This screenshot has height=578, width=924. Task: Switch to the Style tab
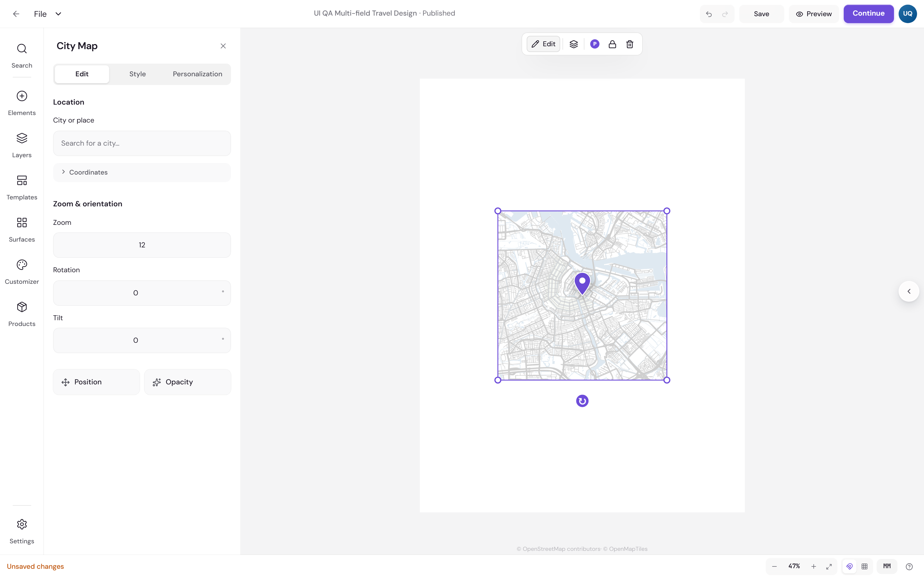pos(137,74)
